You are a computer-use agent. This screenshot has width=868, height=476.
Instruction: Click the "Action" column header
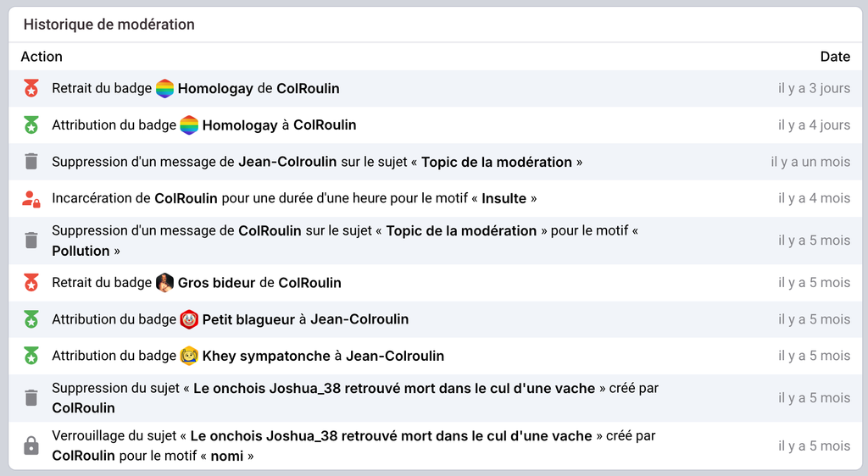click(42, 57)
